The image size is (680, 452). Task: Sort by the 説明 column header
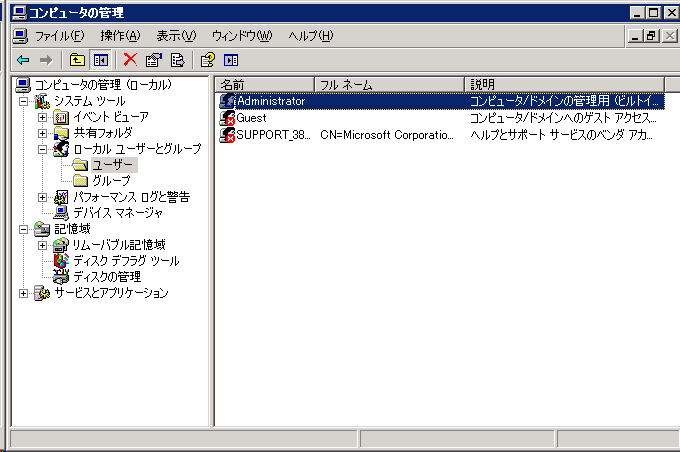565,85
